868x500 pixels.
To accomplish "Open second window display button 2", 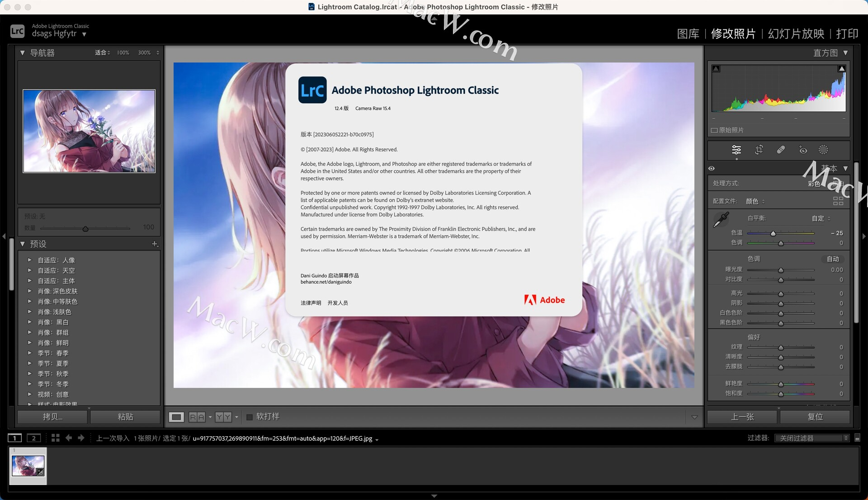I will click(34, 438).
